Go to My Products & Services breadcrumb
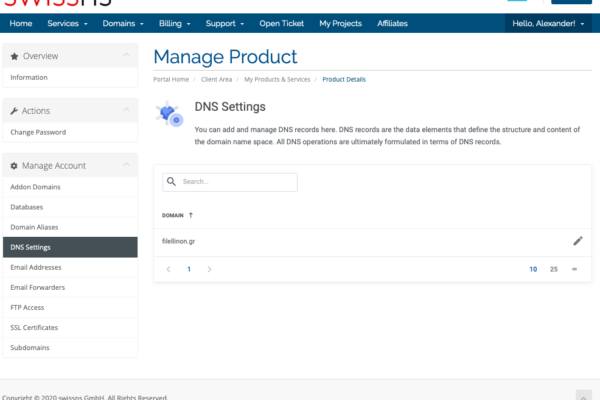 (269, 78)
